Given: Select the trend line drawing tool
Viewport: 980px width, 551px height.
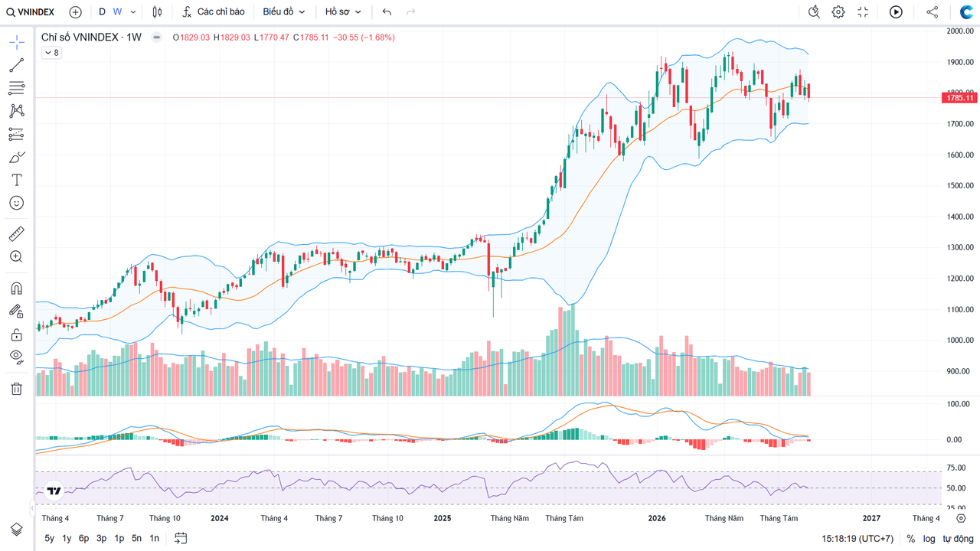Looking at the screenshot, I should [16, 65].
